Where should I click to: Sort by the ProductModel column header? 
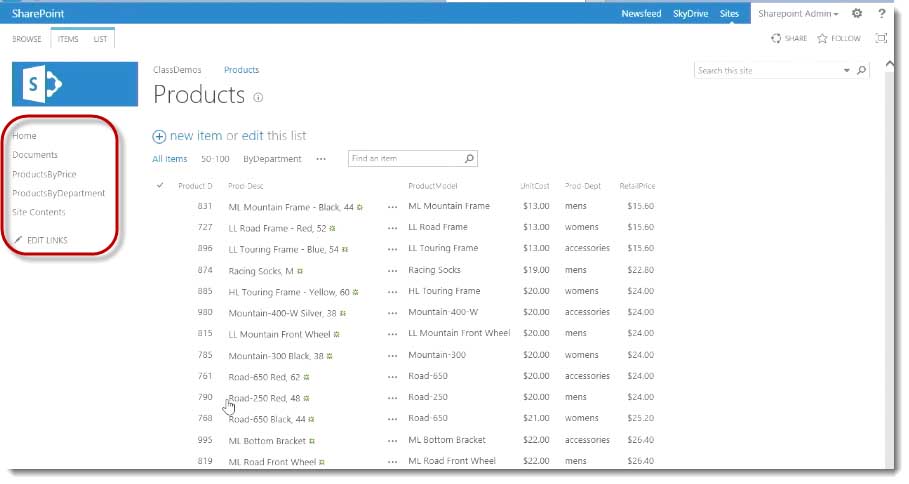click(432, 186)
